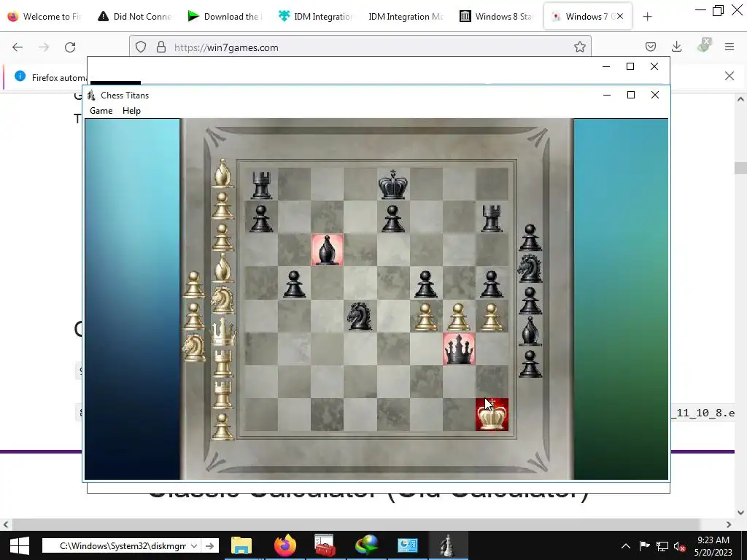Go back in Firefox
Screen dimensions: 747x560
18,47
